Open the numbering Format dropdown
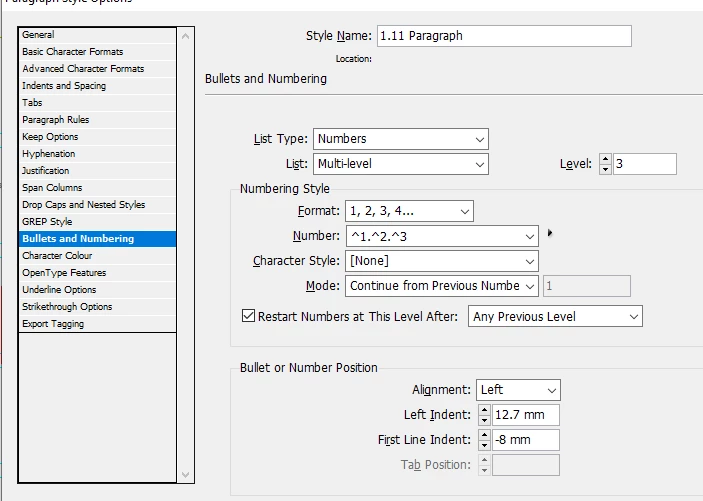Viewport: 703px width, 501px height. point(409,211)
